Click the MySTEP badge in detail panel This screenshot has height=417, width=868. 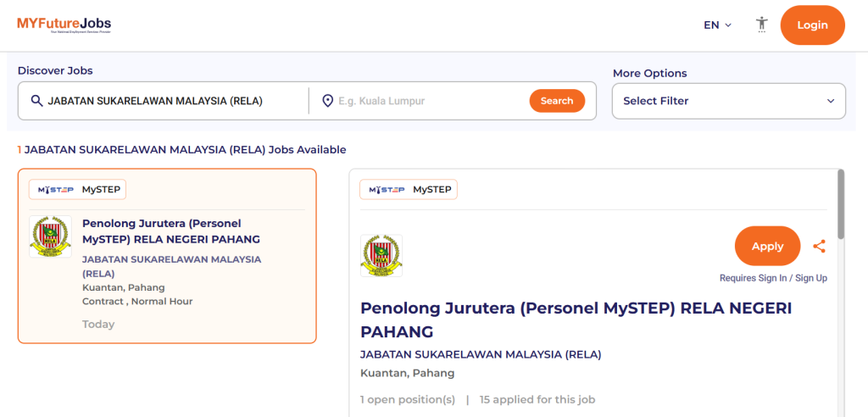(409, 190)
